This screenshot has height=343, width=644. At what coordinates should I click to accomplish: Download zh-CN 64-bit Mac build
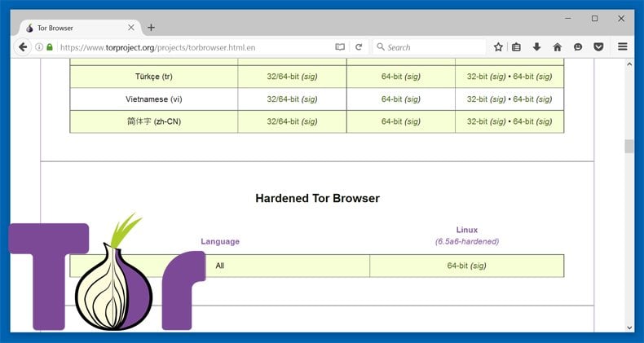(391, 122)
